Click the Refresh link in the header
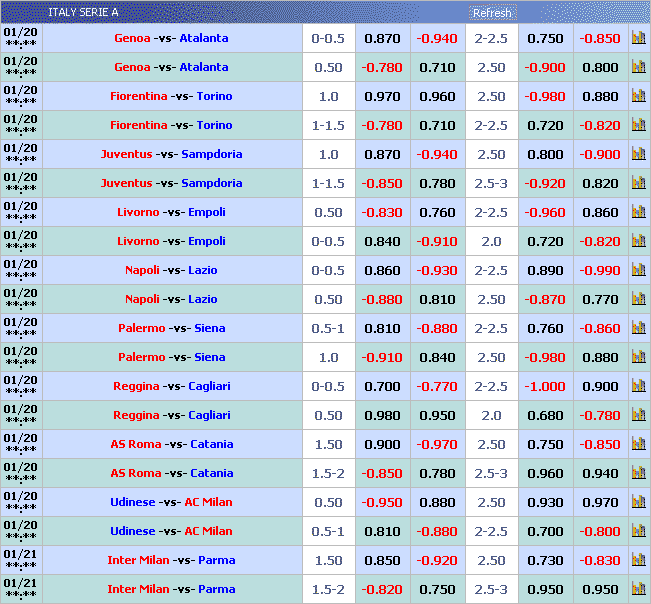Screen dimensions: 651x604 tap(491, 13)
